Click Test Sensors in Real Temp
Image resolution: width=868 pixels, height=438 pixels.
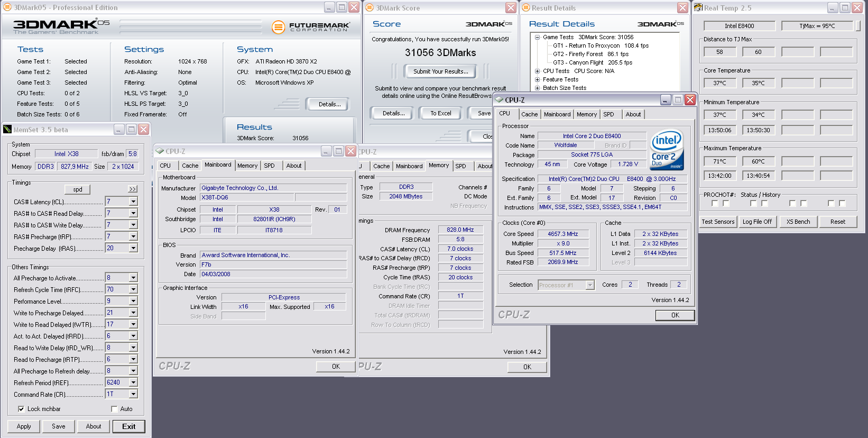pos(718,222)
